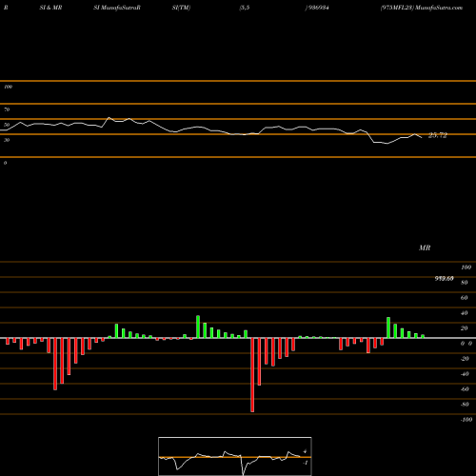This screenshot has width=476, height=476.
Task: Click the '(975MFL28) MunafaSutra.com' label
Action: 422,8
